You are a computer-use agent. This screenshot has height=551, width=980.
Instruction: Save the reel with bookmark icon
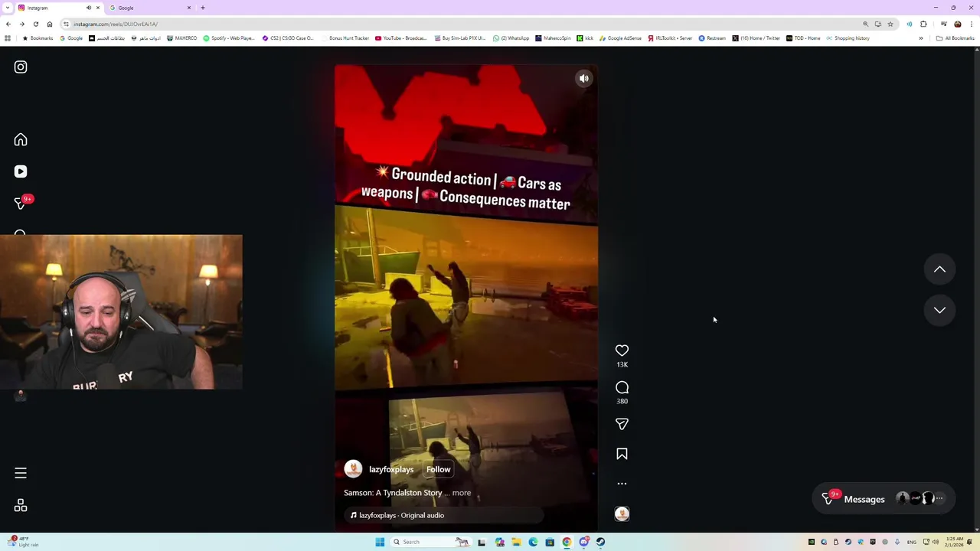pos(622,454)
